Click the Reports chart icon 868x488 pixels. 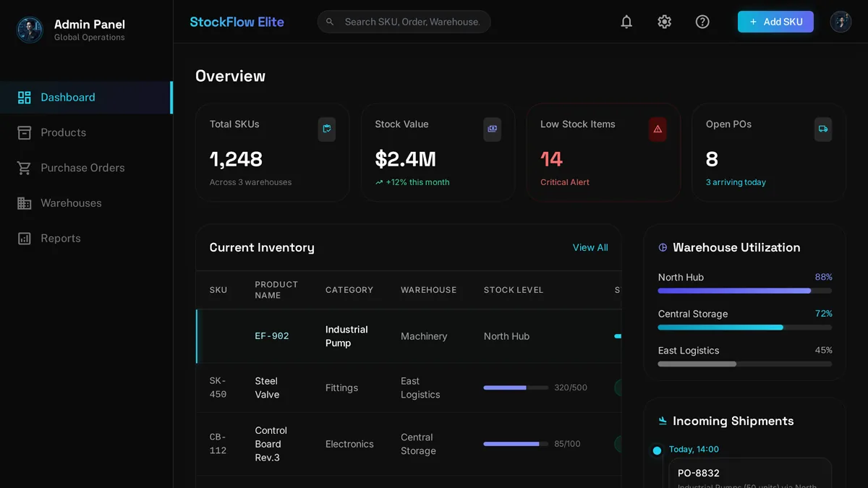25,239
